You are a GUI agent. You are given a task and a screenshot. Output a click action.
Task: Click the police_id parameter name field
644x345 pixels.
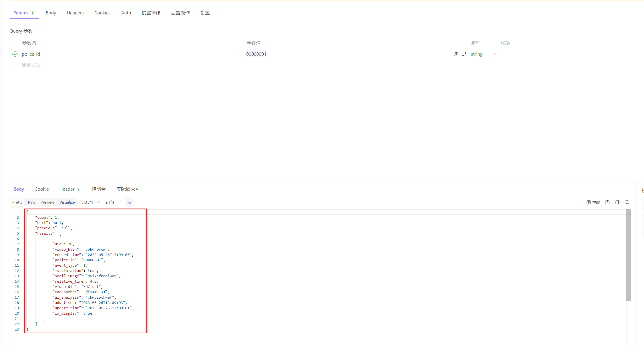31,54
